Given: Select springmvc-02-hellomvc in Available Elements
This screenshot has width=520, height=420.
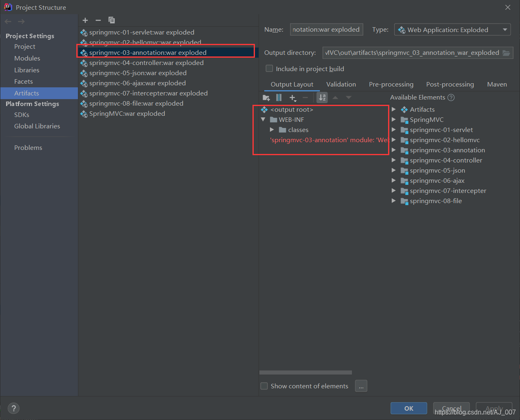Looking at the screenshot, I should [444, 140].
